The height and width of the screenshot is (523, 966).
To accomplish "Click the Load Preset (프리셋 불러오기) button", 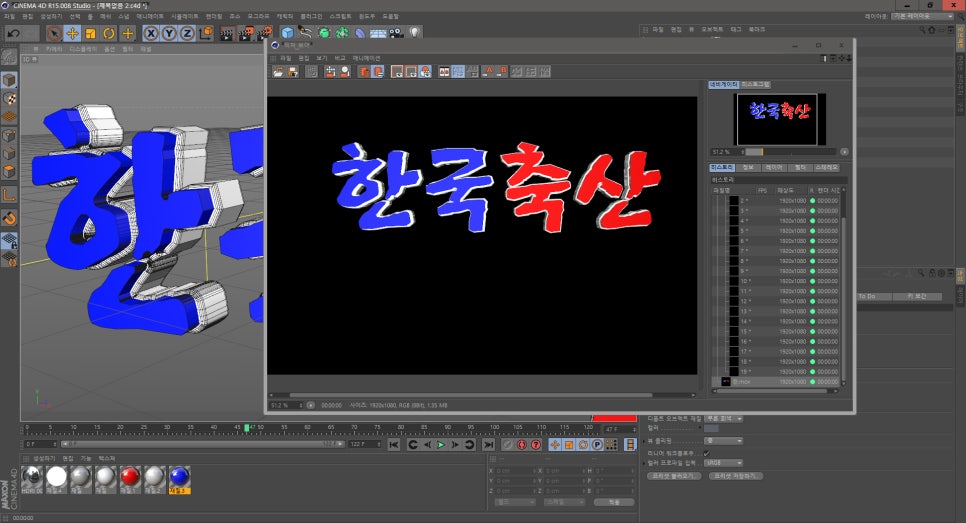I will coord(674,476).
